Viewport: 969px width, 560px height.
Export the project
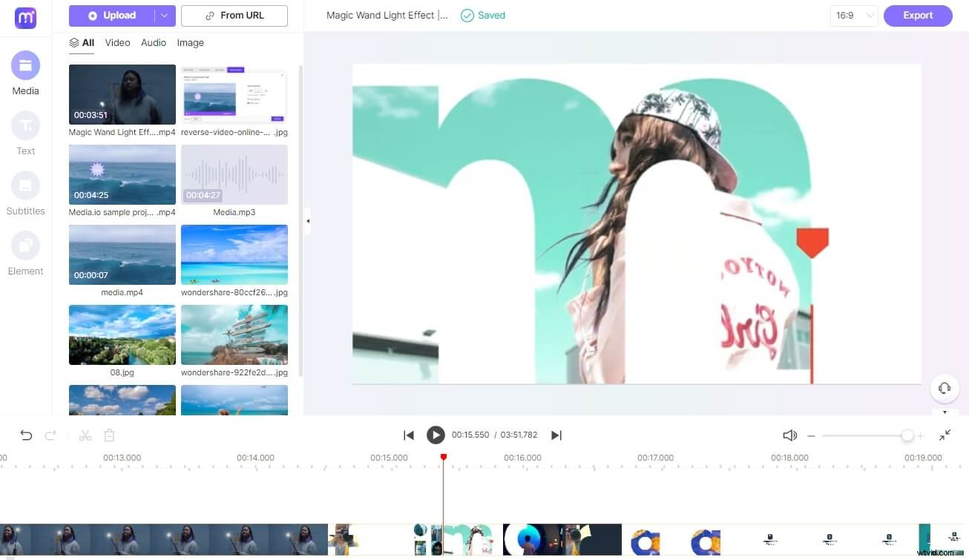pos(917,15)
